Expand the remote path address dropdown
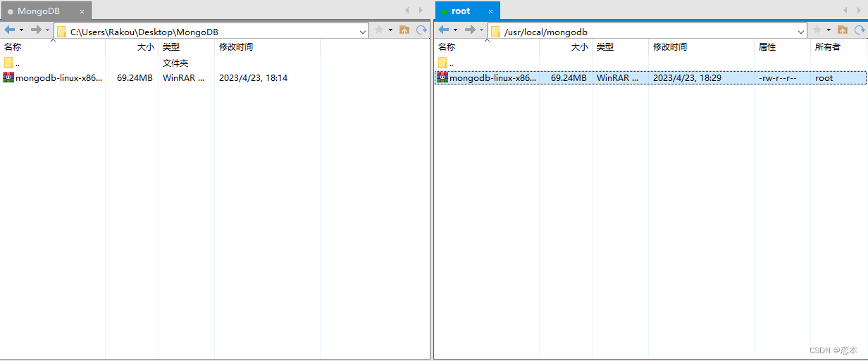The height and width of the screenshot is (361, 868). (x=801, y=32)
